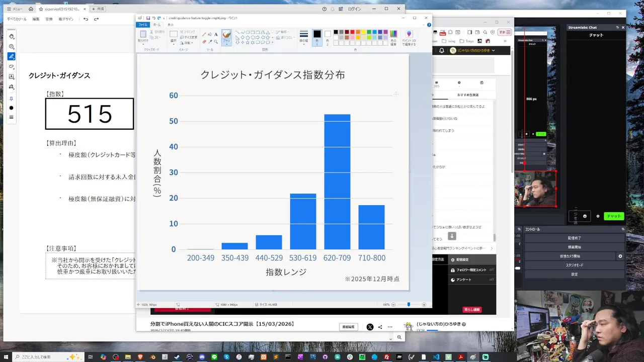This screenshot has width=644, height=362.
Task: Click the 作成 new tab button
Action: (98, 9)
